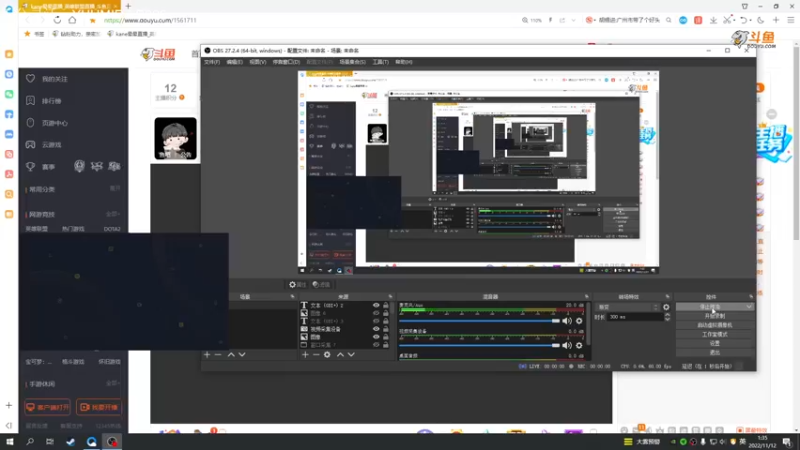800x450 pixels.
Task: Move selected source down in Sources dock
Action: pos(351,355)
